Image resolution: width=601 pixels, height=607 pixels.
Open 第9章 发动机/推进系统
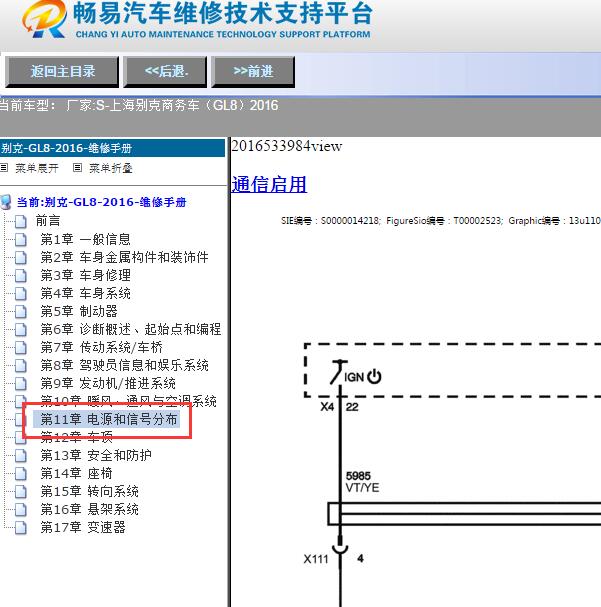click(x=108, y=383)
